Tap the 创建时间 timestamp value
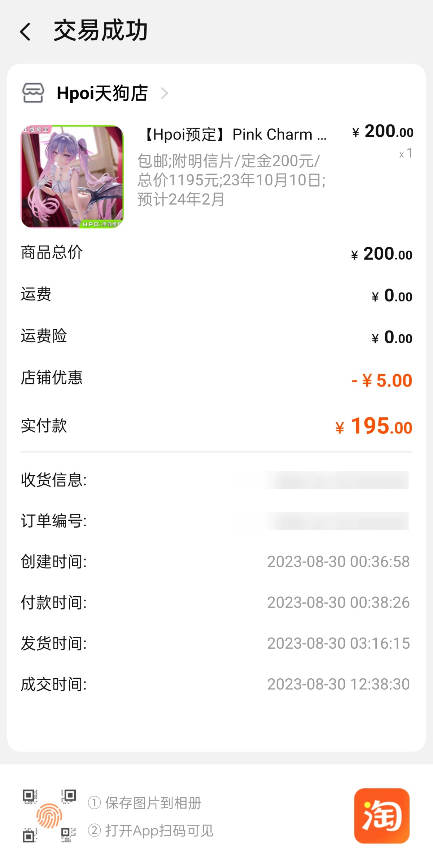Image resolution: width=433 pixels, height=868 pixels. [338, 561]
